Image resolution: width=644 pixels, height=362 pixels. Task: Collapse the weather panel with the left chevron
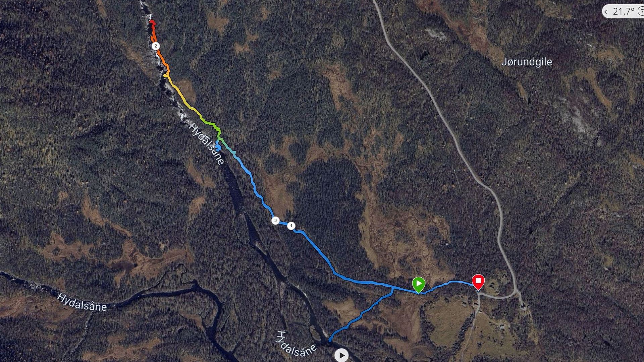[606, 12]
